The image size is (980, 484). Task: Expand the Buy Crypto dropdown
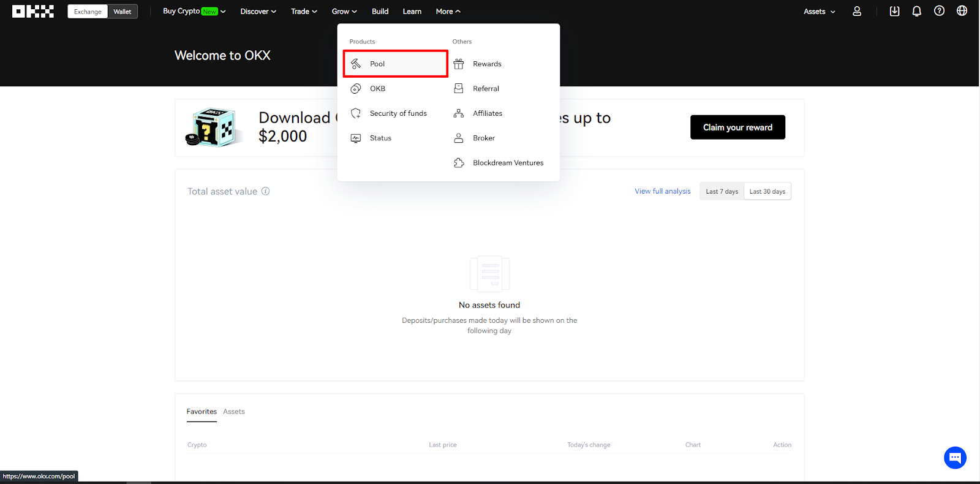coord(194,11)
